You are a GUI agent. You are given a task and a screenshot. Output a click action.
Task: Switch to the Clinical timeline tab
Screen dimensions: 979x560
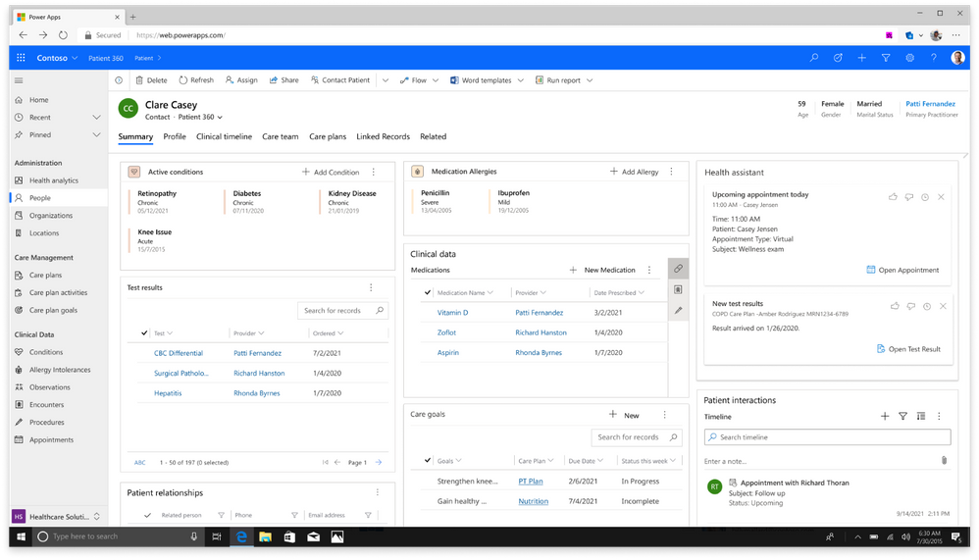tap(224, 136)
